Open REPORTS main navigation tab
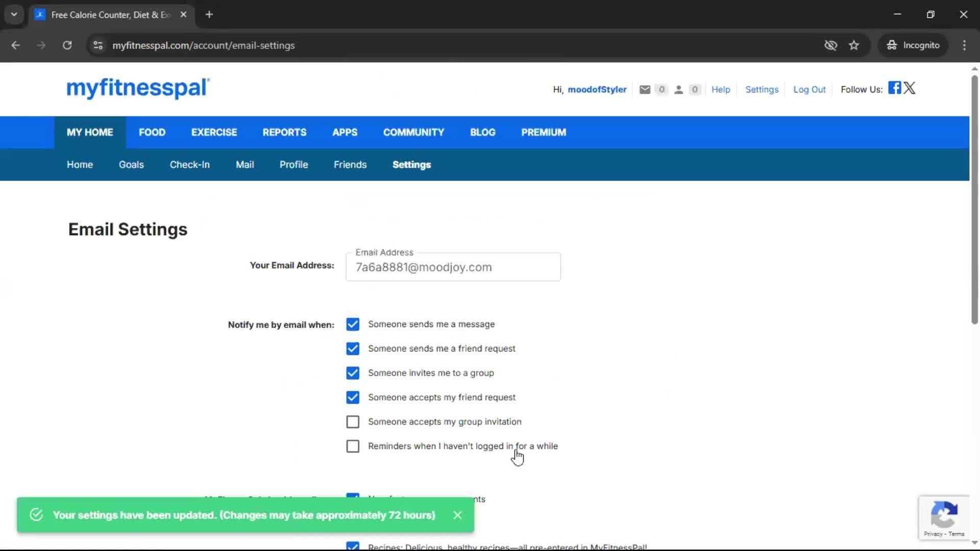980x551 pixels. 284,133
